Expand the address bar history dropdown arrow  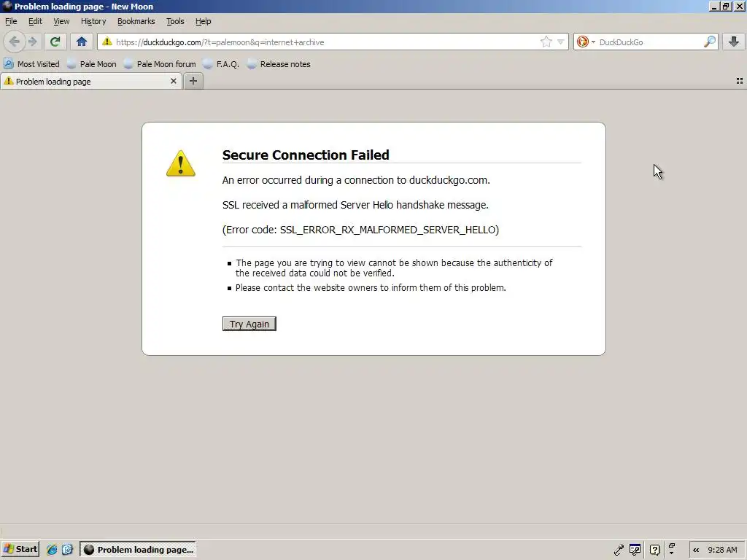(x=561, y=42)
